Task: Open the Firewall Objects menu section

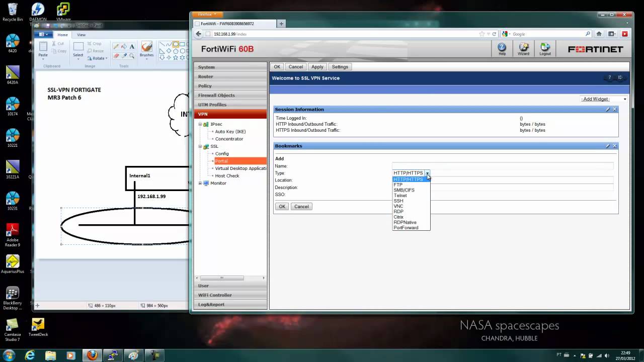Action: (x=216, y=95)
